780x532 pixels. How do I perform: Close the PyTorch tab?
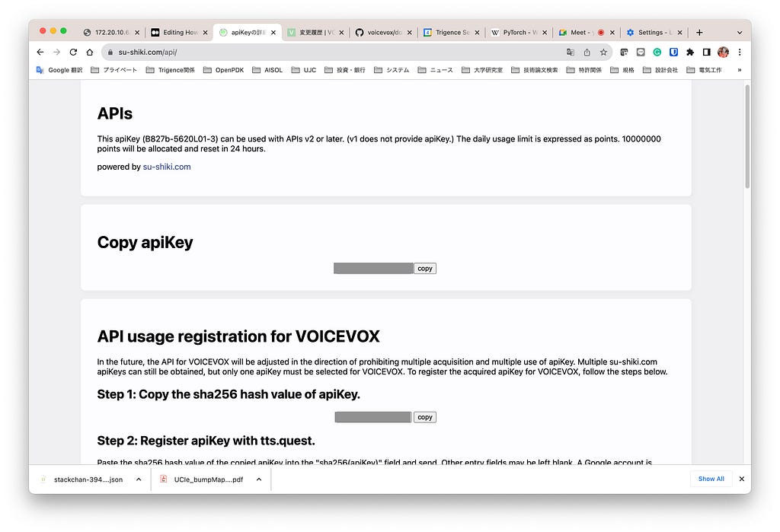click(545, 32)
